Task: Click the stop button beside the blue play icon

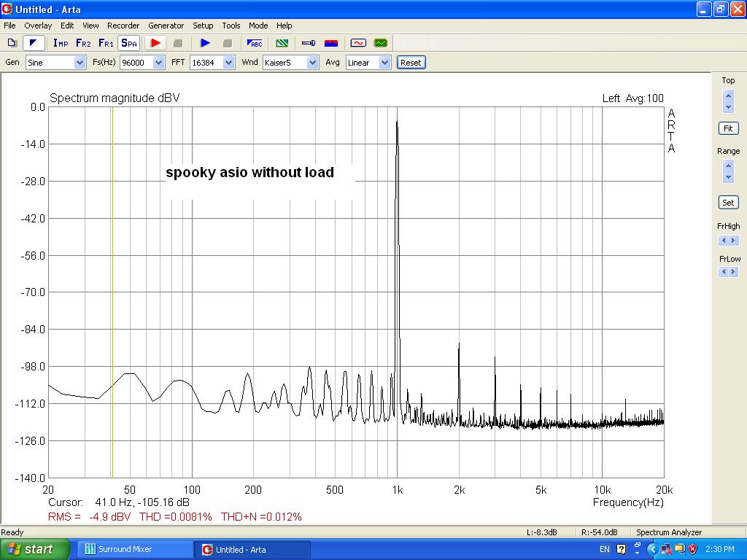Action: (228, 43)
